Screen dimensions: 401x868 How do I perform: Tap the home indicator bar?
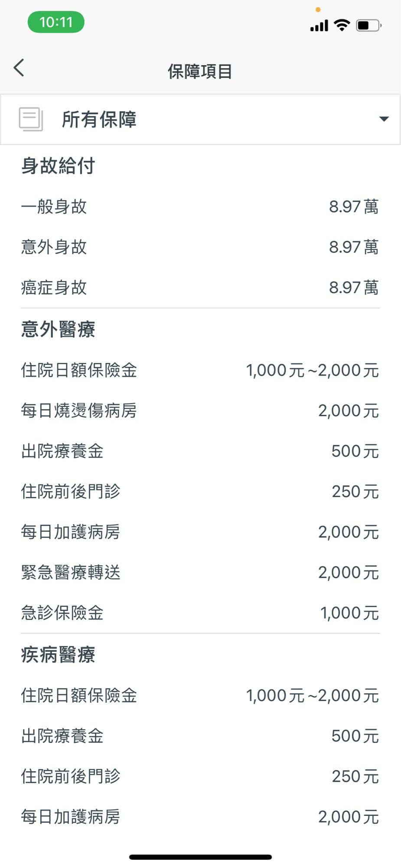(200, 857)
